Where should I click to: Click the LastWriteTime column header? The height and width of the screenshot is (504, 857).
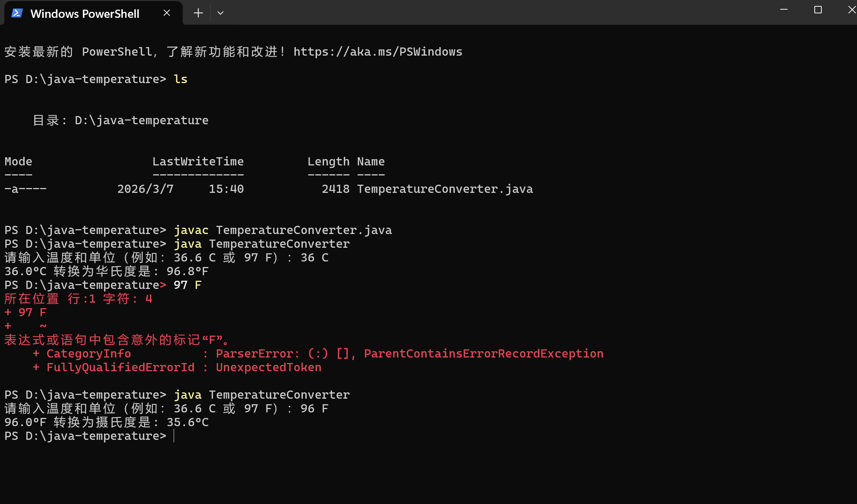(198, 161)
